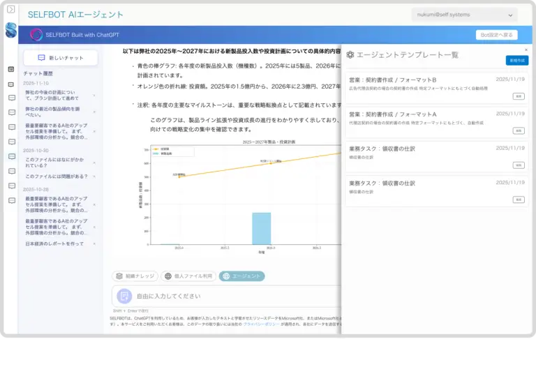The width and height of the screenshot is (536, 392).
Task: Click the 2025-10-30 date label
Action: pyautogui.click(x=36, y=151)
